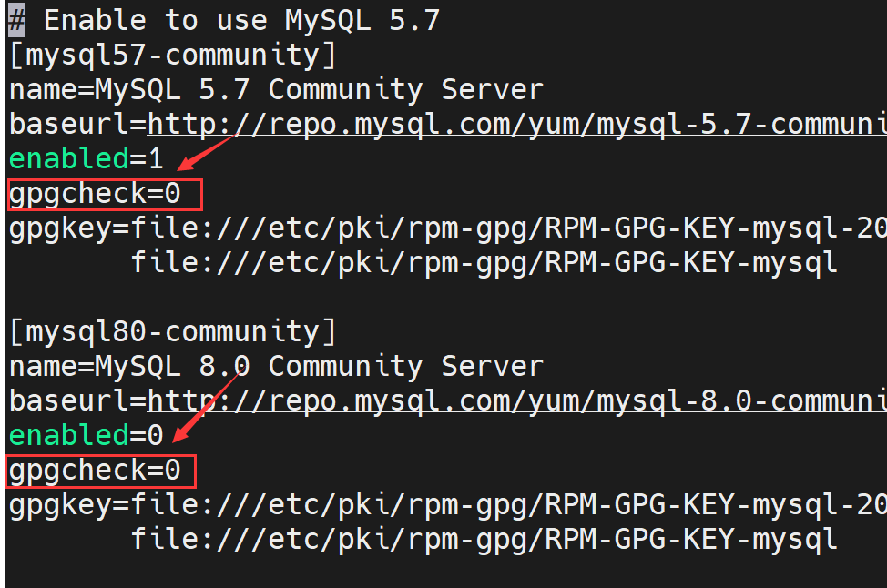This screenshot has height=588, width=887.
Task: Click the first gpgkey=file line
Action: (446, 228)
